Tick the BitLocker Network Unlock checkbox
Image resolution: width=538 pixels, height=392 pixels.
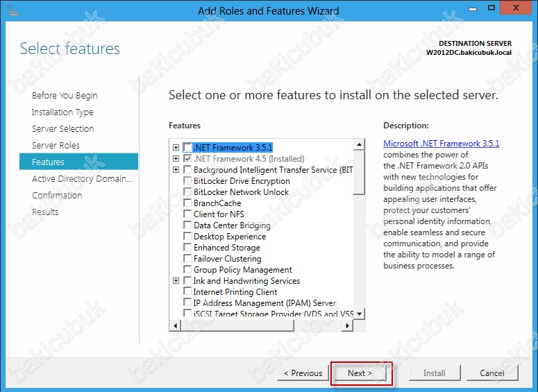tap(187, 191)
